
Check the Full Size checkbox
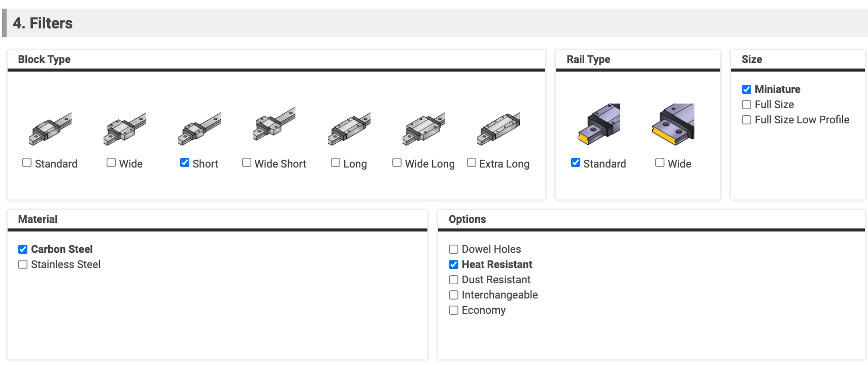coord(747,105)
